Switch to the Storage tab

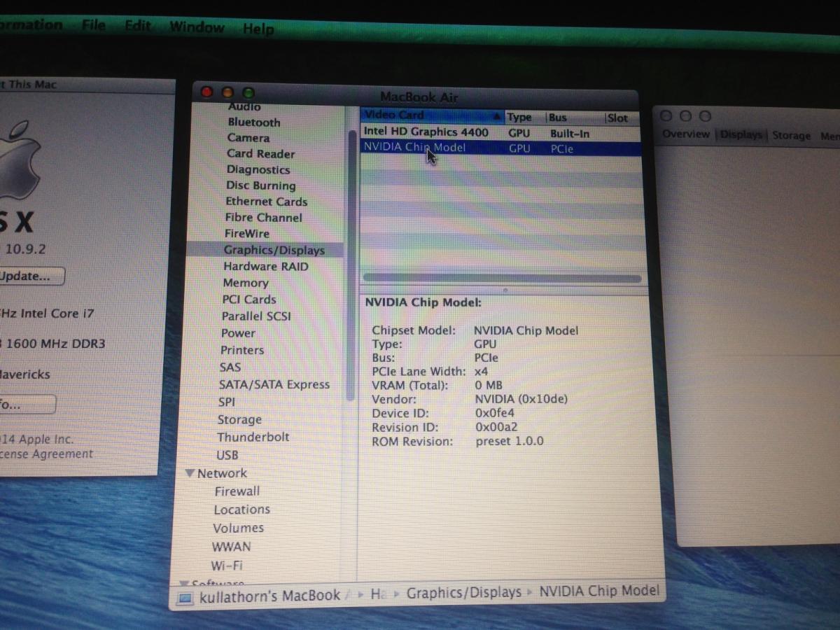[x=791, y=136]
